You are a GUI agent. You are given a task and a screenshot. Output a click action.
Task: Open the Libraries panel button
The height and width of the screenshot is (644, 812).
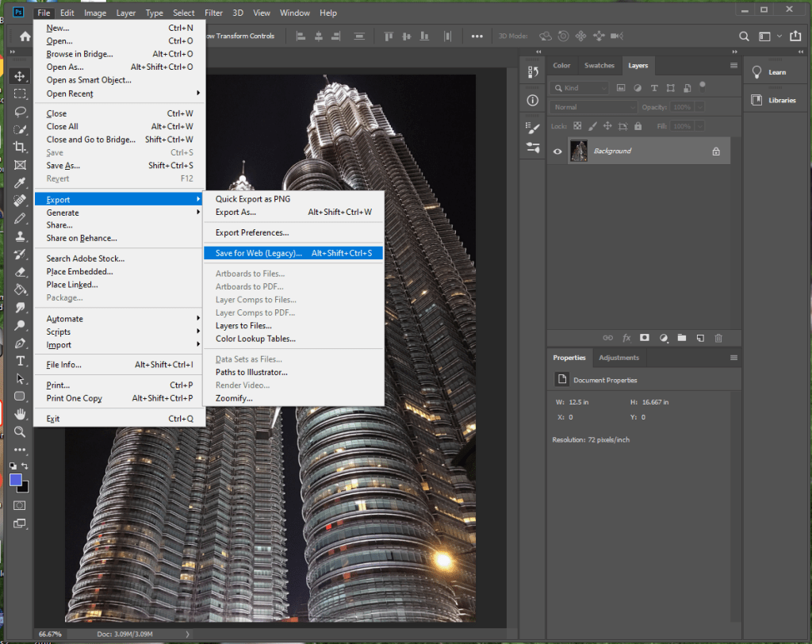tap(771, 101)
